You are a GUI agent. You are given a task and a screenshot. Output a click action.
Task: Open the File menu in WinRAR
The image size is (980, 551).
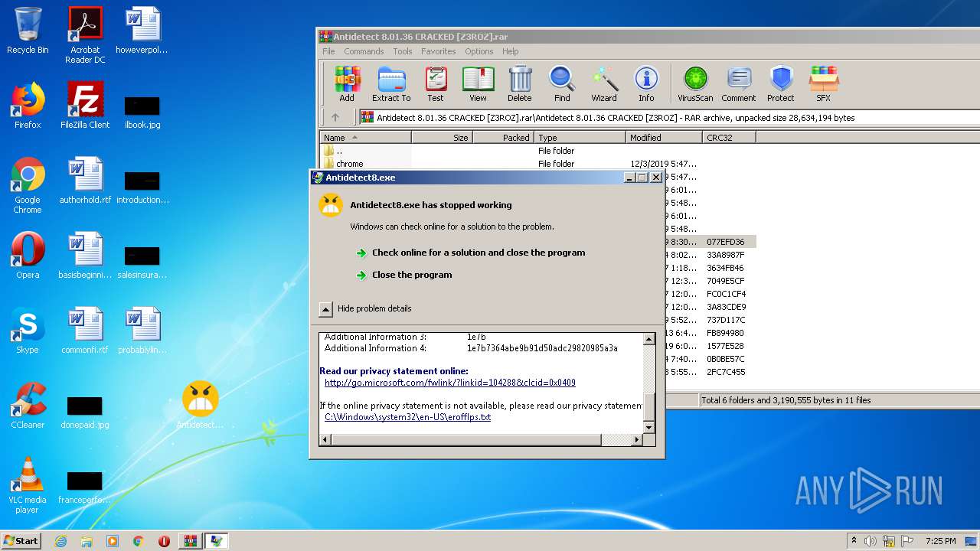[328, 51]
